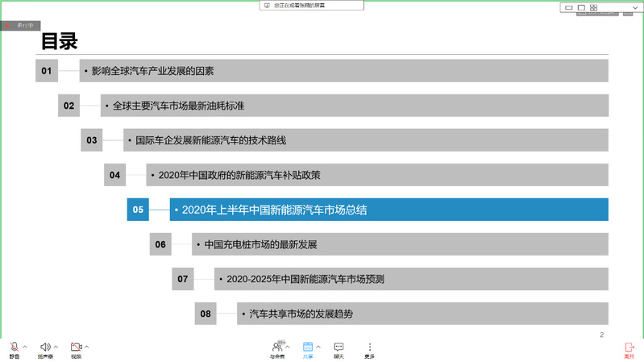The height and width of the screenshot is (362, 644).
Task: Expand the speaker options arrow
Action: click(x=56, y=347)
